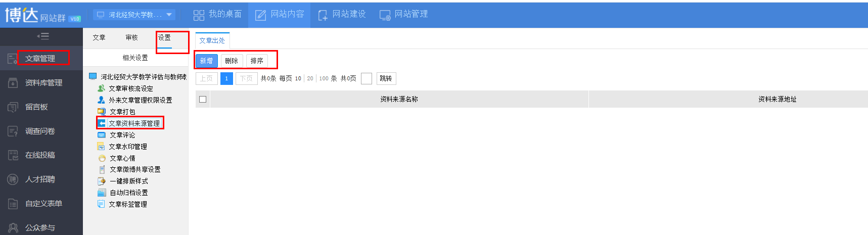Viewport: 868px width, 235px height.
Task: Click the 人才招聘 sidebar icon
Action: (13, 179)
